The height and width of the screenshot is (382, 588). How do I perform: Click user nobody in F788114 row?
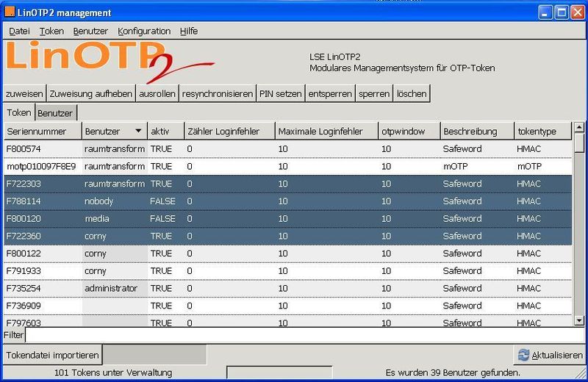point(98,201)
